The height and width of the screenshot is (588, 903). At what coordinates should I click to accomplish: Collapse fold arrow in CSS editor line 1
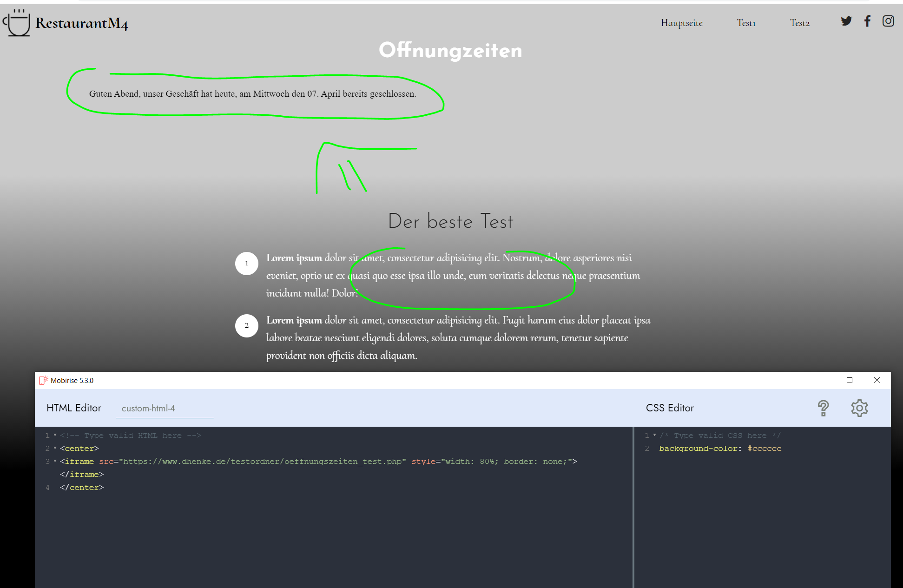(x=654, y=435)
